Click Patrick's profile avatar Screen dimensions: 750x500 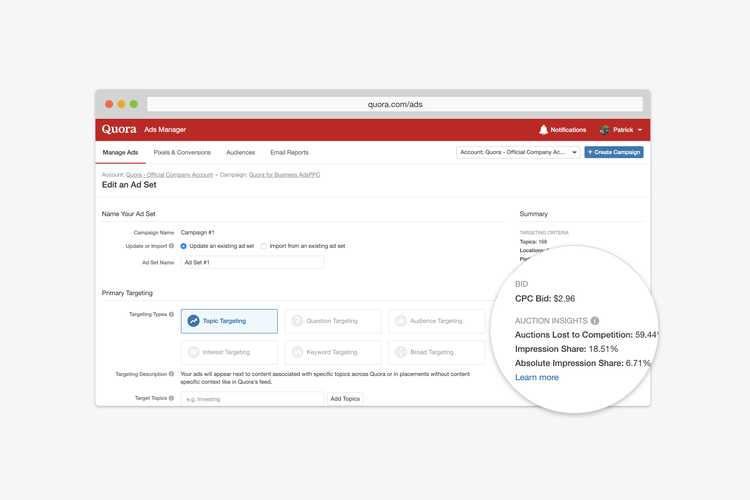(605, 130)
